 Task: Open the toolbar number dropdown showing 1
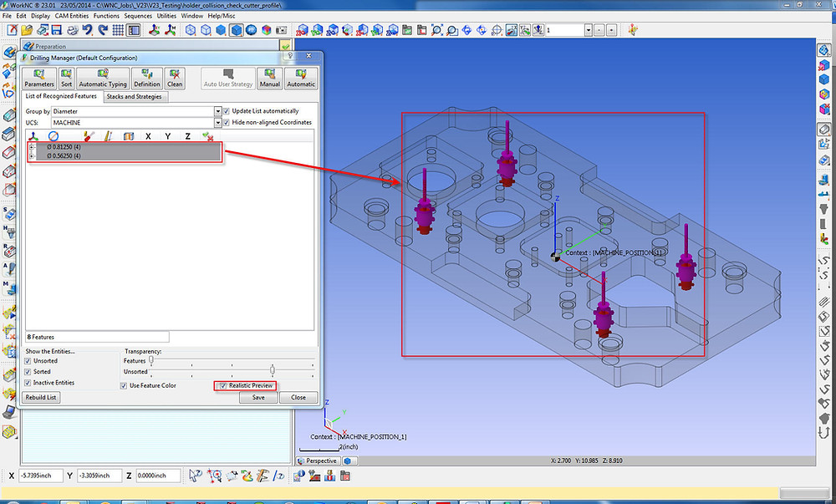(589, 30)
